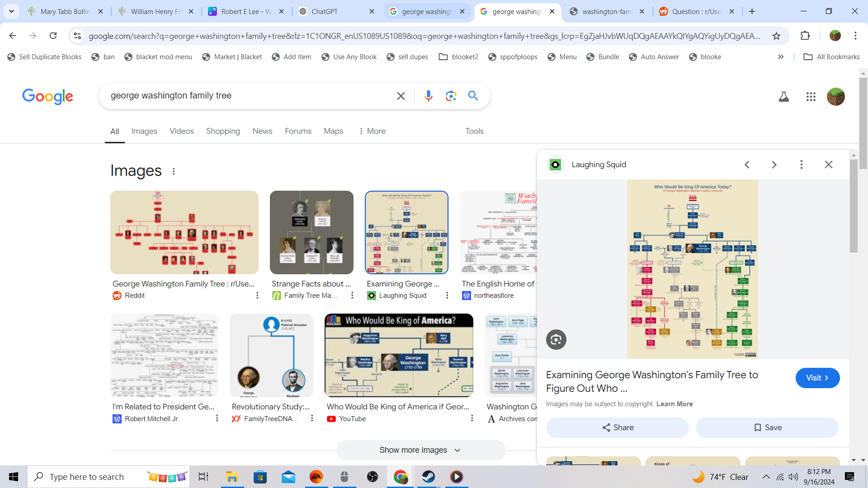The width and height of the screenshot is (868, 488).
Task: Open Chrome extensions puzzle icon
Action: [805, 36]
